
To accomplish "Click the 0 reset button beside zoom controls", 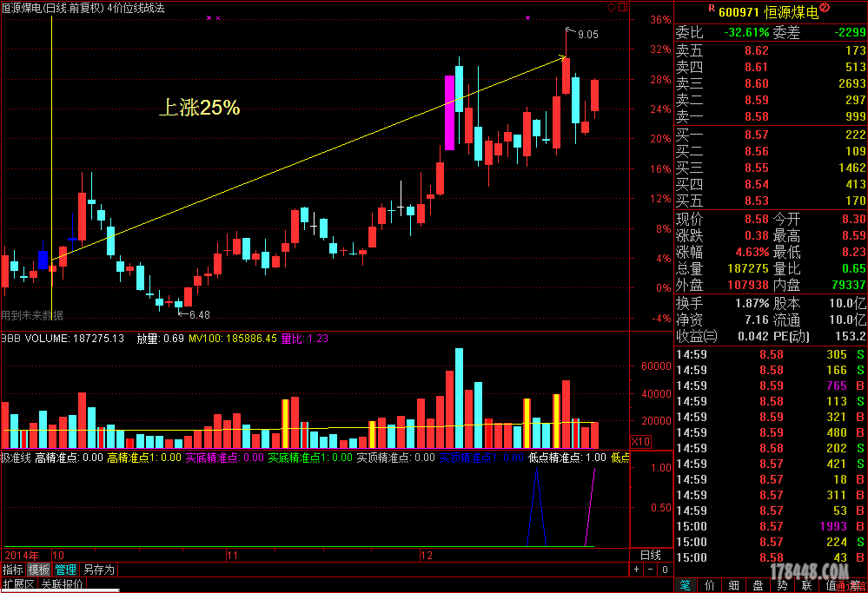I will tap(664, 570).
